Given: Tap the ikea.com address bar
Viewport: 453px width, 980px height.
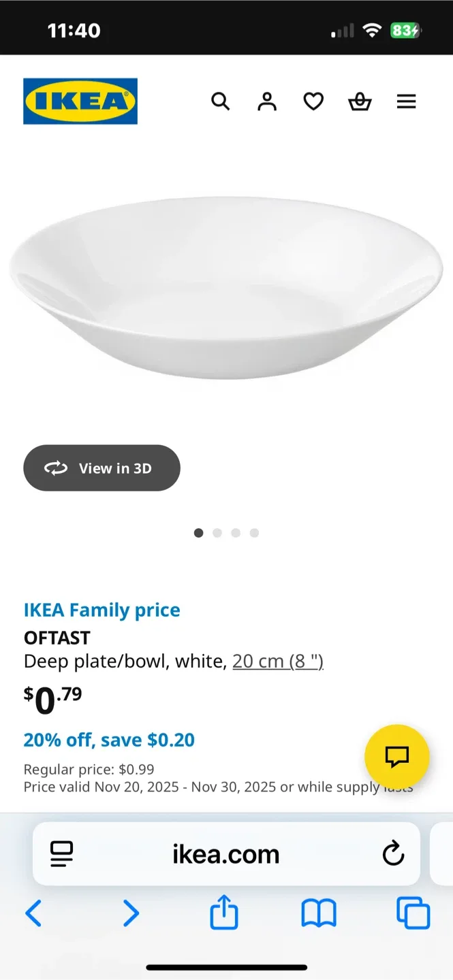Looking at the screenshot, I should tap(226, 854).
